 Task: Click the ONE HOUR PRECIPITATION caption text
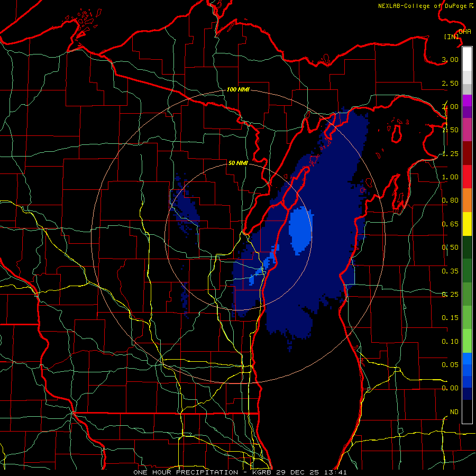coord(186,472)
